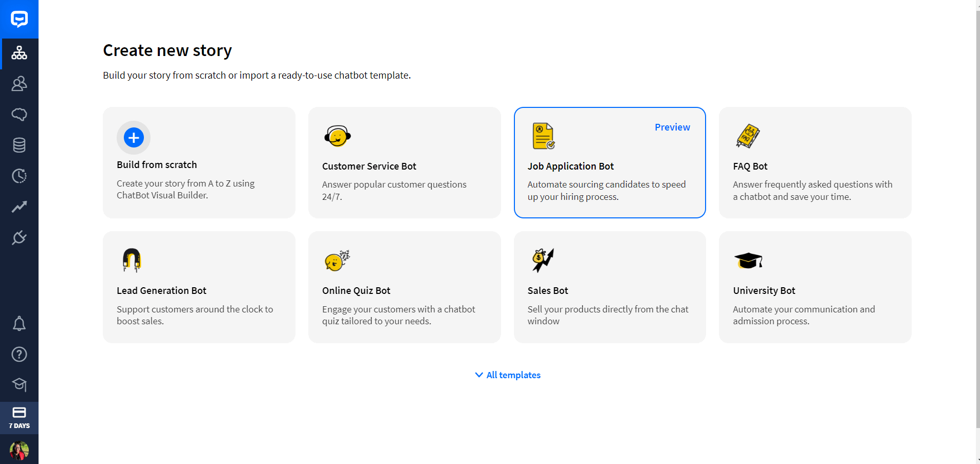Select the Users icon in the sidebar
Viewport: 980px width, 464px height.
pos(20,84)
